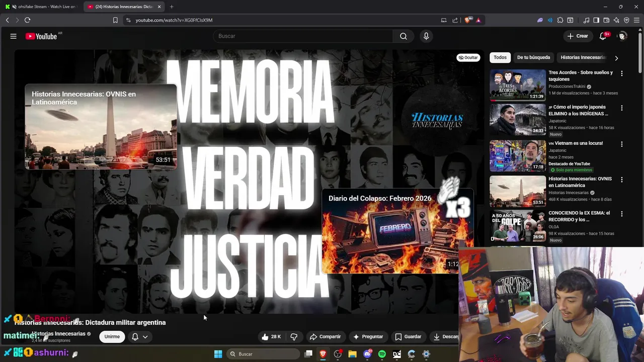
Task: Open Vietnam es una locura thumbnail
Action: [518, 156]
